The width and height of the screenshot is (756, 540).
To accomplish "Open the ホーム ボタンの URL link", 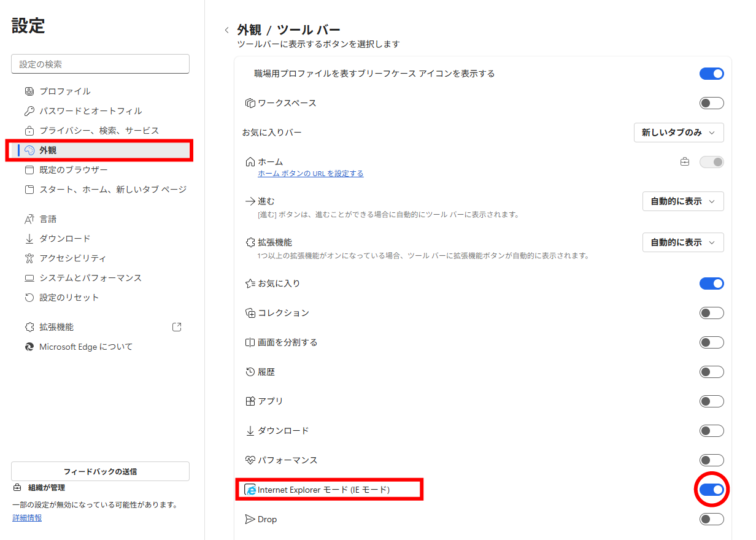I will coord(310,174).
